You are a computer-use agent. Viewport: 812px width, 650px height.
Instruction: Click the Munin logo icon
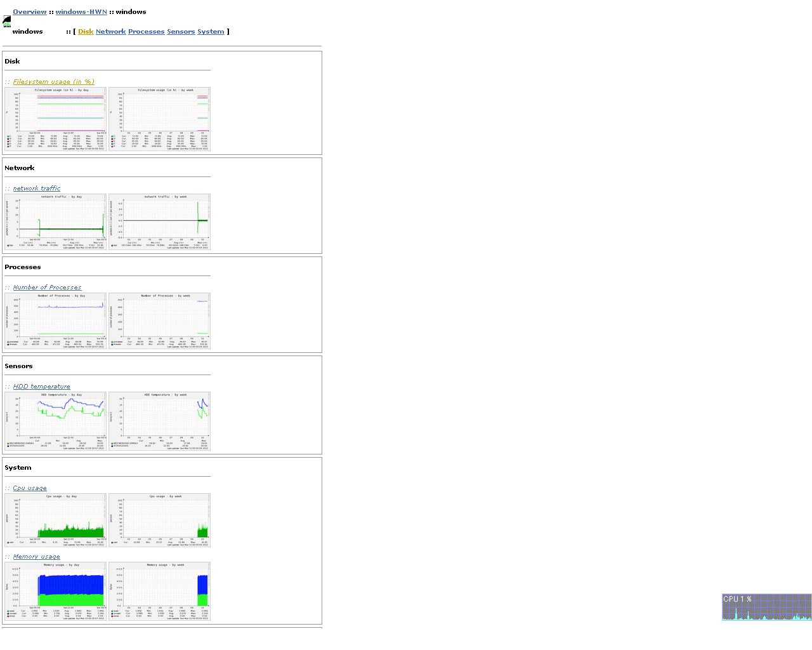(x=7, y=22)
